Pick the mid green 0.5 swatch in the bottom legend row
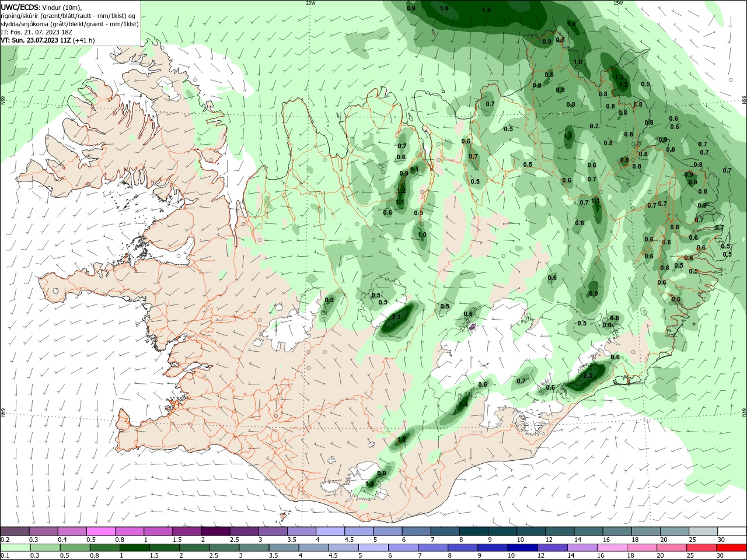The height and width of the screenshot is (560, 747). click(x=75, y=548)
